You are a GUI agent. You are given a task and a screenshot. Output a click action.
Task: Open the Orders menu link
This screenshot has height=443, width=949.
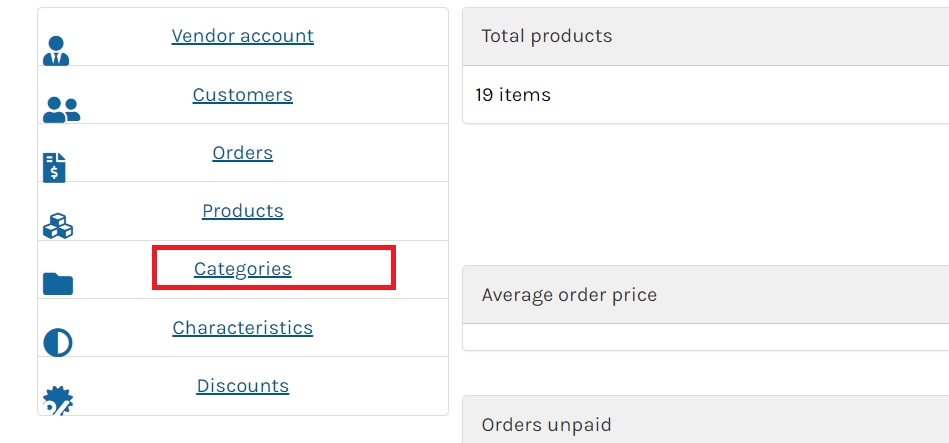click(x=243, y=153)
